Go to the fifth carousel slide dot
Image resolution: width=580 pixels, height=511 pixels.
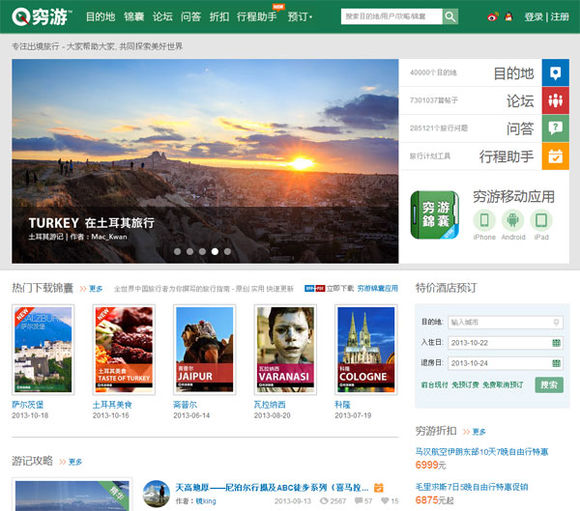[227, 252]
